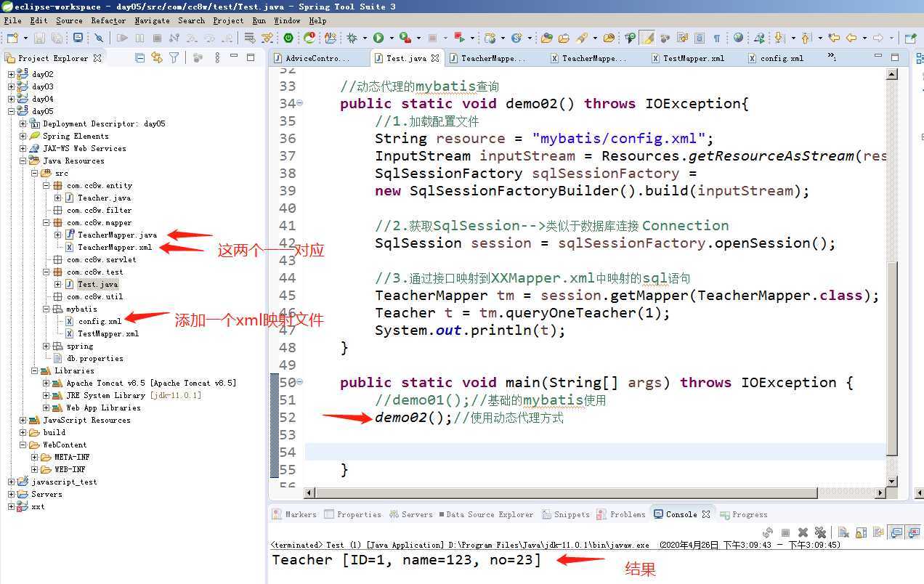Click the New file wizard icon
The image size is (924, 584).
tap(12, 38)
